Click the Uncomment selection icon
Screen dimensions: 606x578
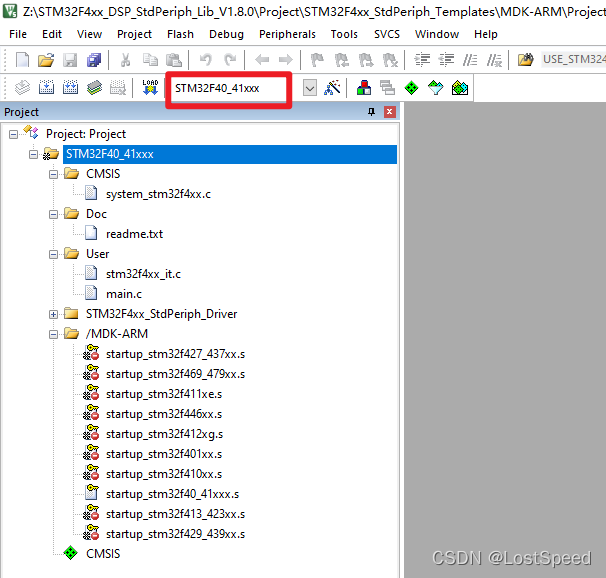point(494,60)
